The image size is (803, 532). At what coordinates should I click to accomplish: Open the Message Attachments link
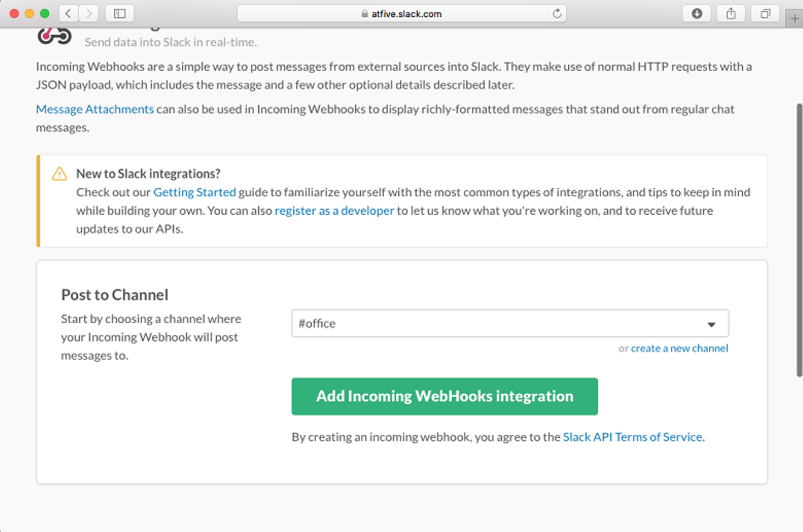tap(95, 109)
